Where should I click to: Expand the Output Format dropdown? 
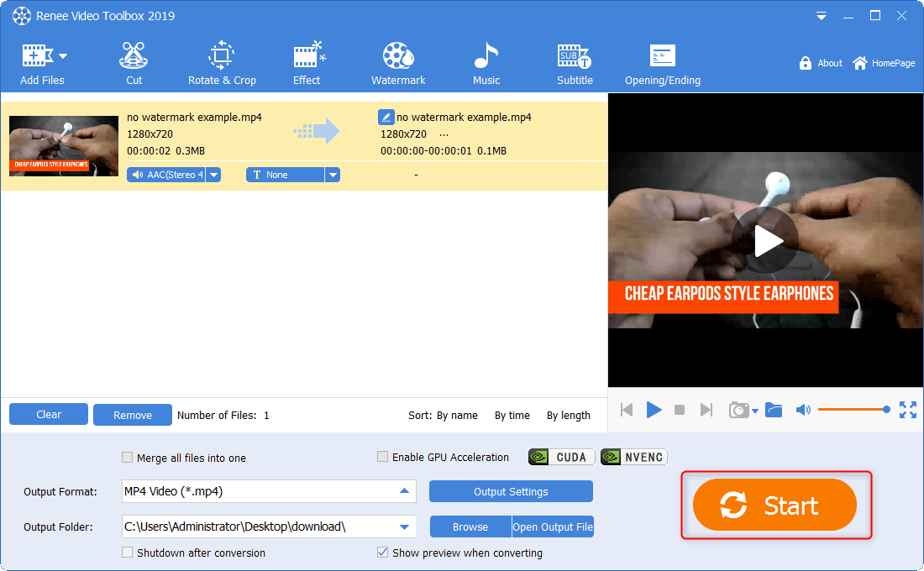(404, 491)
